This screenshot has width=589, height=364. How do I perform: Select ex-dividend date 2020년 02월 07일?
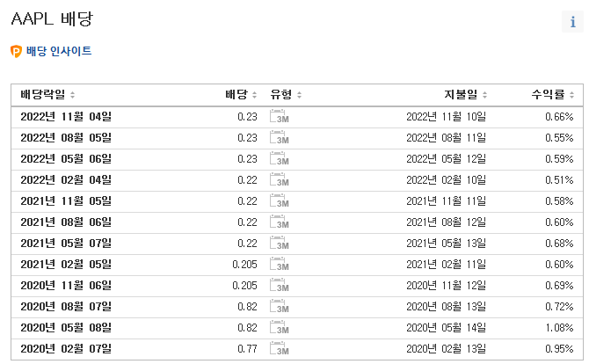(66, 348)
